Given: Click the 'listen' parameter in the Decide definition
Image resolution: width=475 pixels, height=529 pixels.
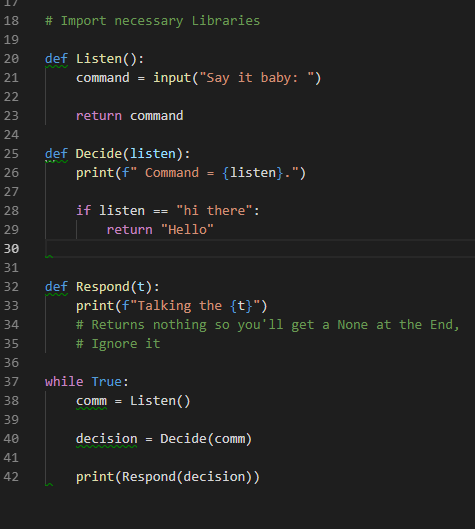Looking at the screenshot, I should (153, 154).
